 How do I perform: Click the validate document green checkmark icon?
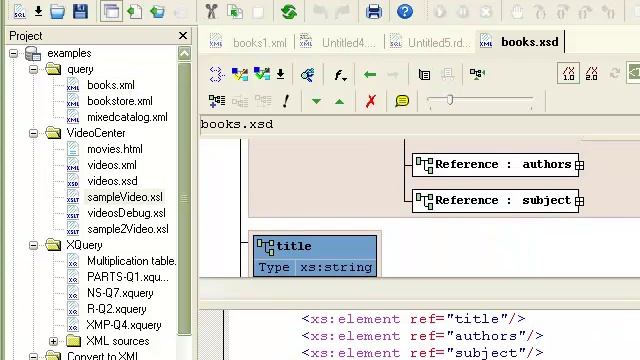[x=262, y=74]
